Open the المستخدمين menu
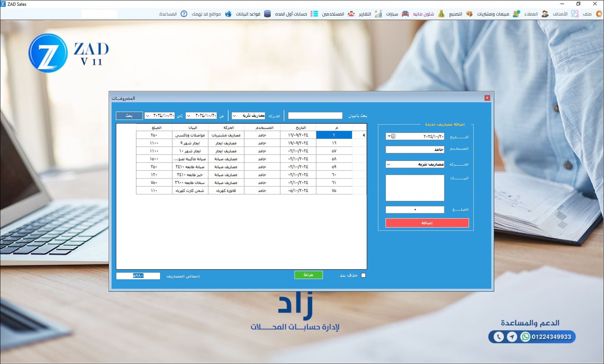This screenshot has width=604, height=364. pos(333,14)
